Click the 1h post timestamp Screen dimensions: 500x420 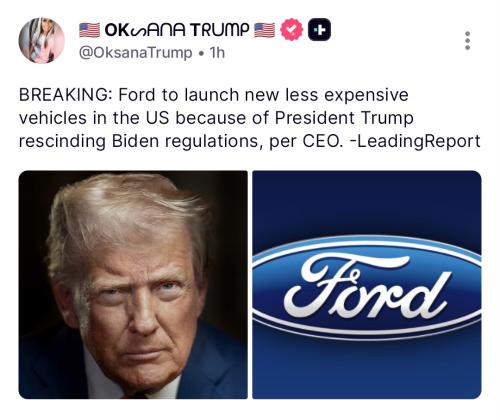[x=217, y=53]
